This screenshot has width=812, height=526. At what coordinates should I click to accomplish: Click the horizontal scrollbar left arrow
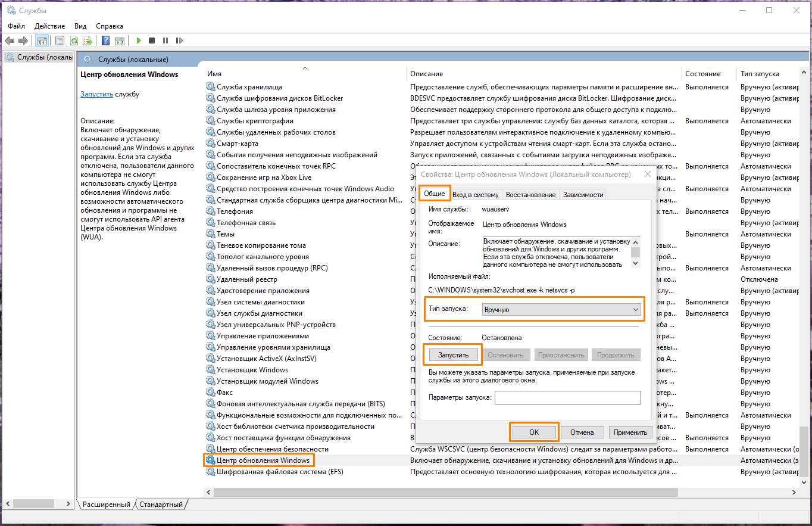(208, 492)
